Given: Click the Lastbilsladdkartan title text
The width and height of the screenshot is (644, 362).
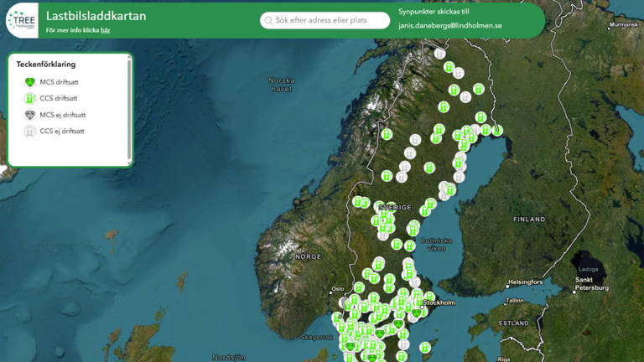Looking at the screenshot, I should point(96,15).
